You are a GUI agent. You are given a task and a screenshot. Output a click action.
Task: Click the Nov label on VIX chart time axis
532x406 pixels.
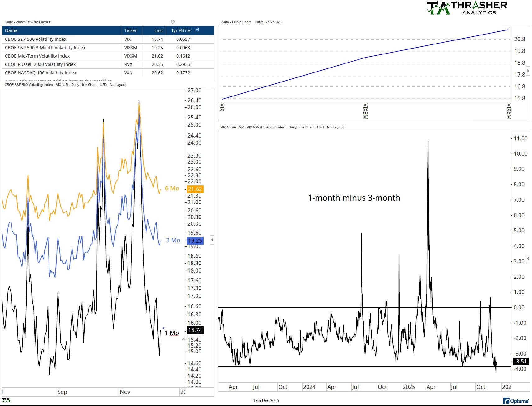click(125, 392)
